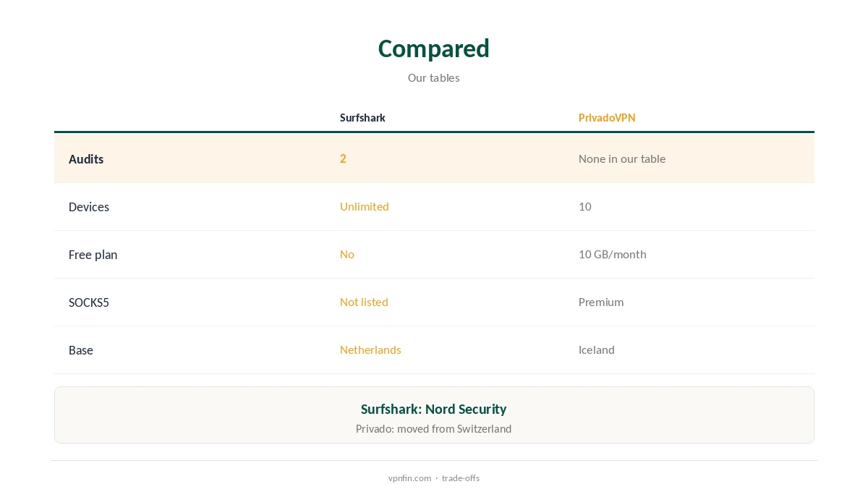This screenshot has height=492, width=868.
Task: Click the Devices row label
Action: (89, 207)
